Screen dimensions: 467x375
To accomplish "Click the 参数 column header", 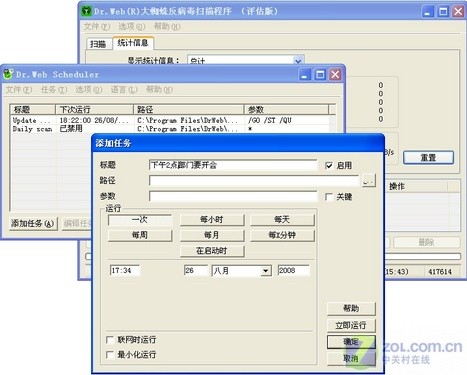I will (x=287, y=109).
